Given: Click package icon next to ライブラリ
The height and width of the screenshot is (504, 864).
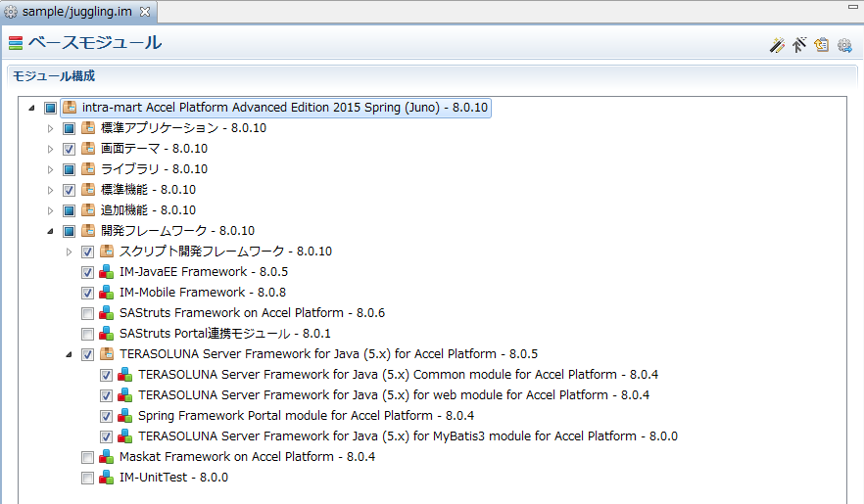Looking at the screenshot, I should click(88, 169).
